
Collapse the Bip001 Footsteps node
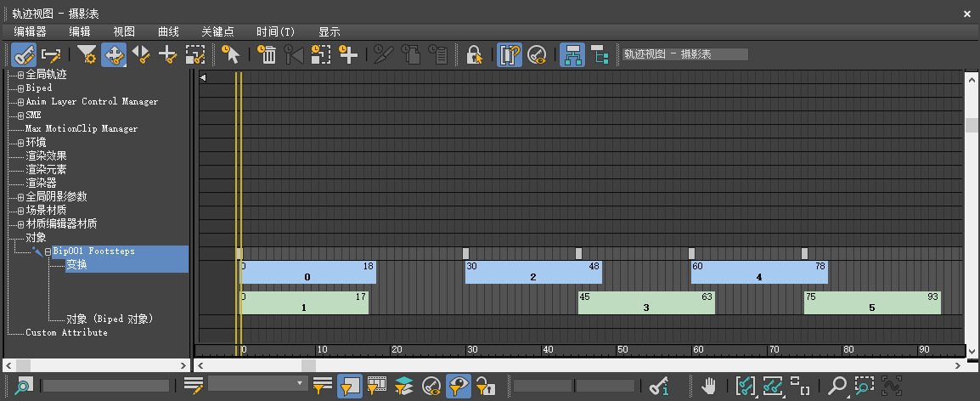point(48,251)
